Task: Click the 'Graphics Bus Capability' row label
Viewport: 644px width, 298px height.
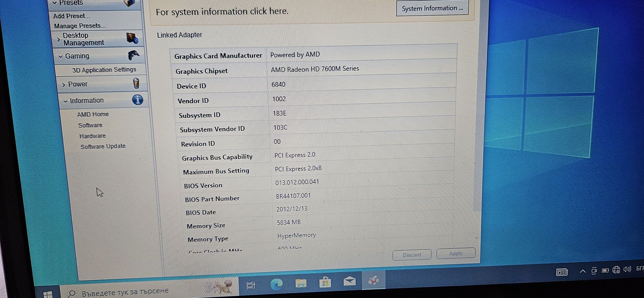Action: [x=217, y=157]
